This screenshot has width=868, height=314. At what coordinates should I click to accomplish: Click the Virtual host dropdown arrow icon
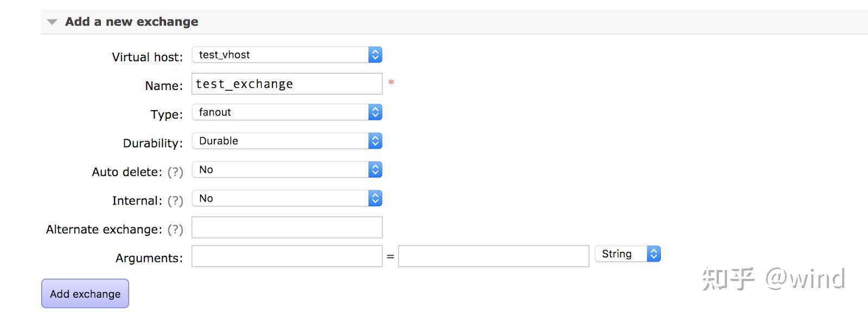coord(375,55)
